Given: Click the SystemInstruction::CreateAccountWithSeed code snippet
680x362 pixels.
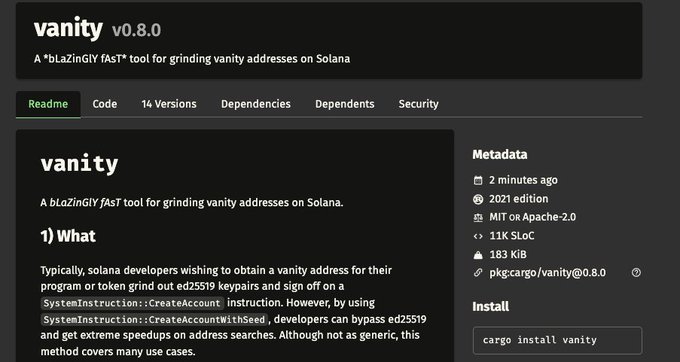Looking at the screenshot, I should tap(154, 320).
